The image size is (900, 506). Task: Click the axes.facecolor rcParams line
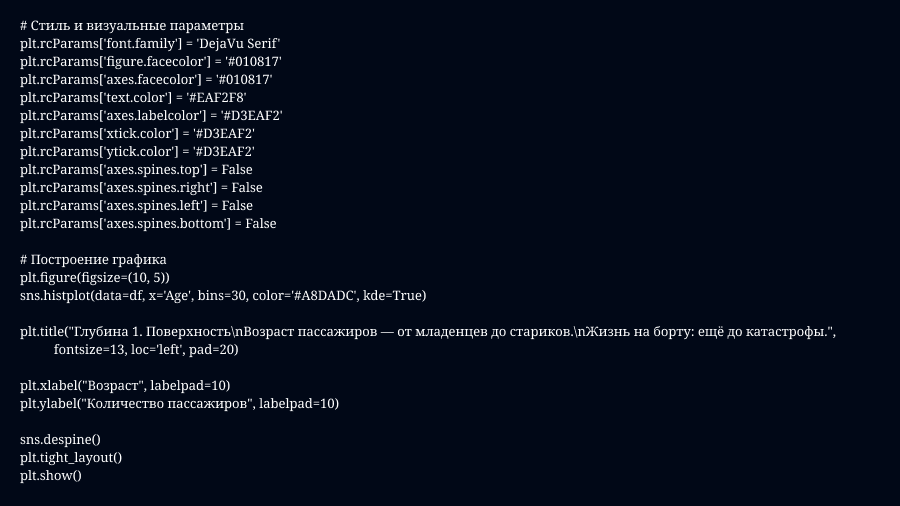tap(146, 79)
